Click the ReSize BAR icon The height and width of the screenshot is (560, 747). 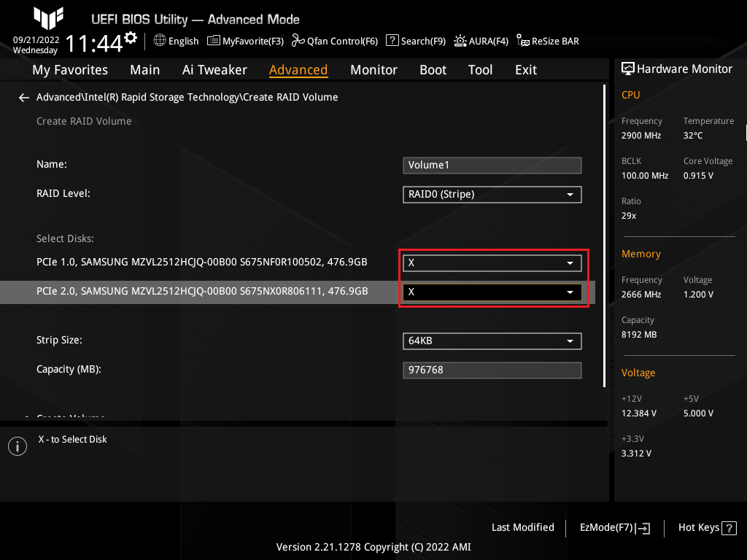click(x=522, y=41)
